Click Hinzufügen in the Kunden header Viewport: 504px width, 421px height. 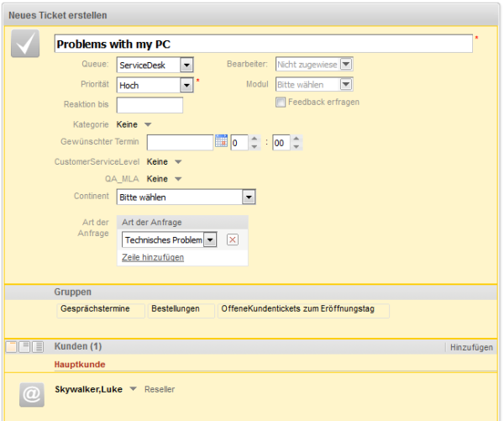click(471, 347)
